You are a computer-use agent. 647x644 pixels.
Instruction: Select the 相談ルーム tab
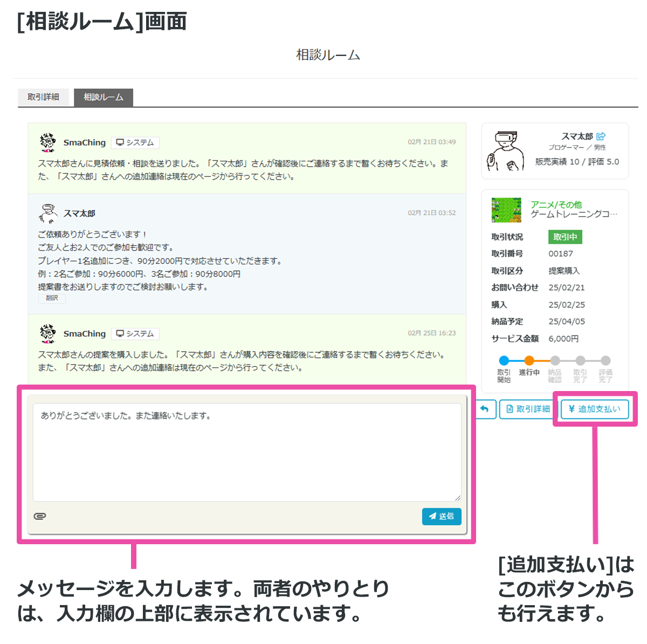pyautogui.click(x=104, y=98)
